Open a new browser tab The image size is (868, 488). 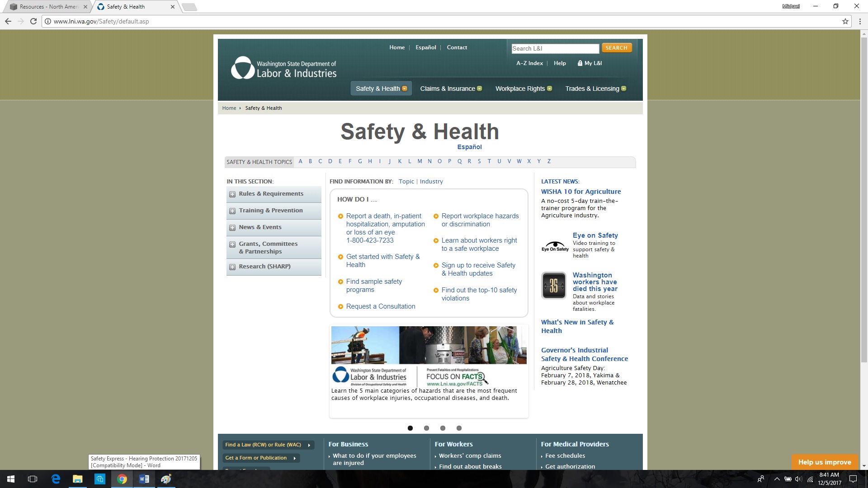189,7
